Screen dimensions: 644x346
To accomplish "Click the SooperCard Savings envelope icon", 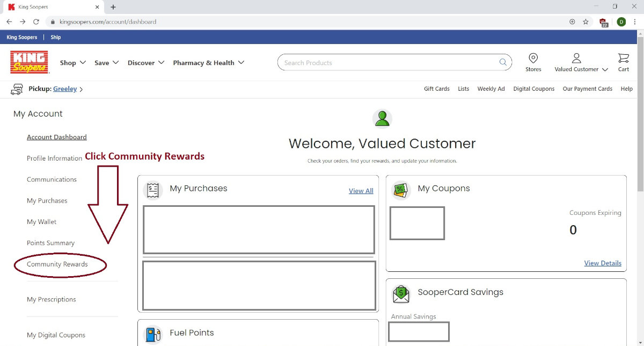I will click(x=401, y=293).
